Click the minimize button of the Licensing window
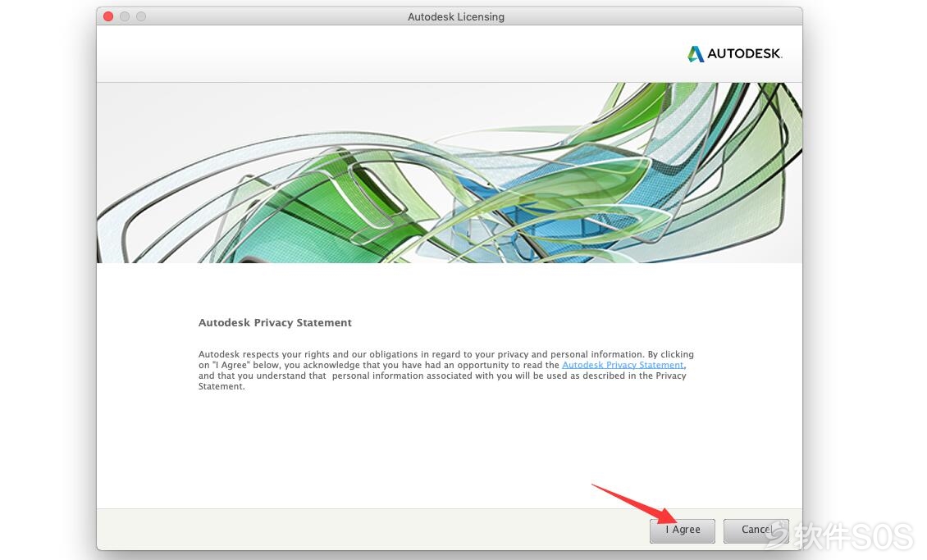Viewport: 927px width, 560px height. point(125,16)
